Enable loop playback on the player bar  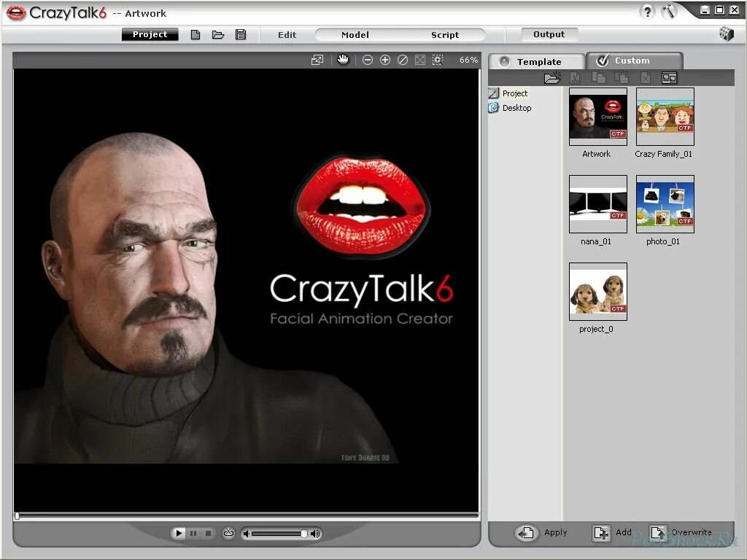(228, 533)
